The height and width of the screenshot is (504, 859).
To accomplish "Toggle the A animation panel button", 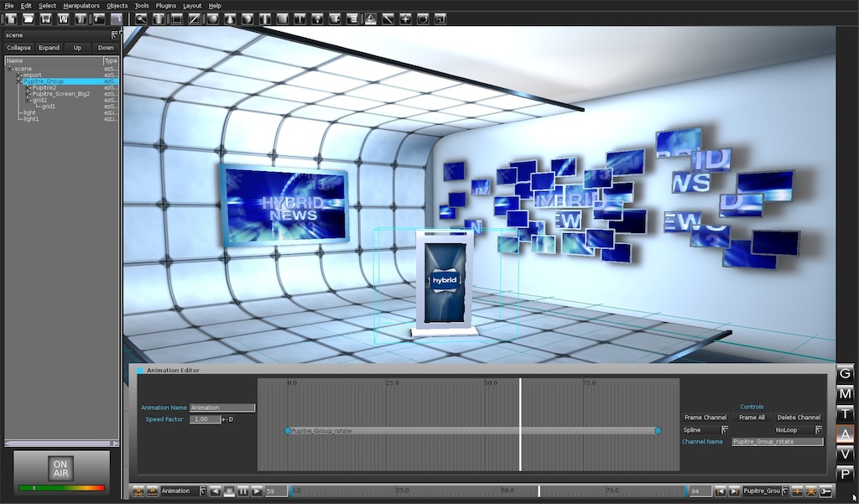I will tap(846, 434).
